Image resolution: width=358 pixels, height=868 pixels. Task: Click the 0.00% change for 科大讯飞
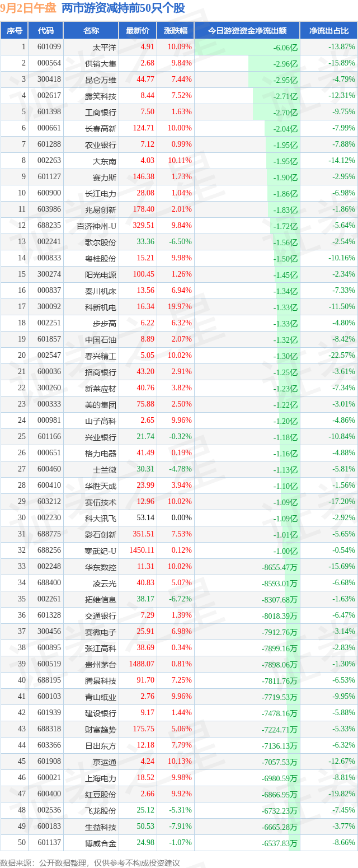click(x=182, y=518)
